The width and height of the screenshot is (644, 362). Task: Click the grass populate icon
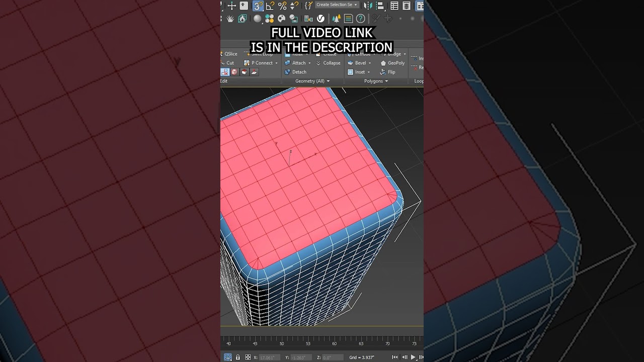tap(230, 19)
